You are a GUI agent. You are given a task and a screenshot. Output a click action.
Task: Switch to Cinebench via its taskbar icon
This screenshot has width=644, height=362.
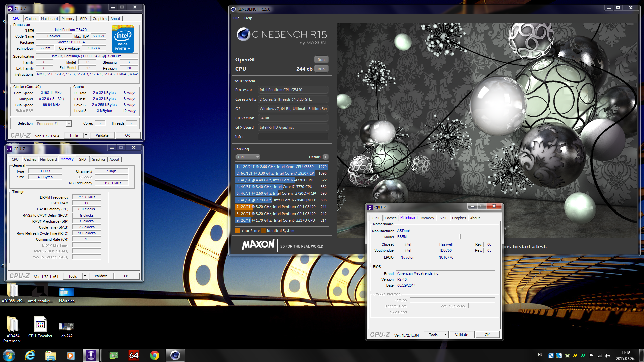pyautogui.click(x=175, y=355)
